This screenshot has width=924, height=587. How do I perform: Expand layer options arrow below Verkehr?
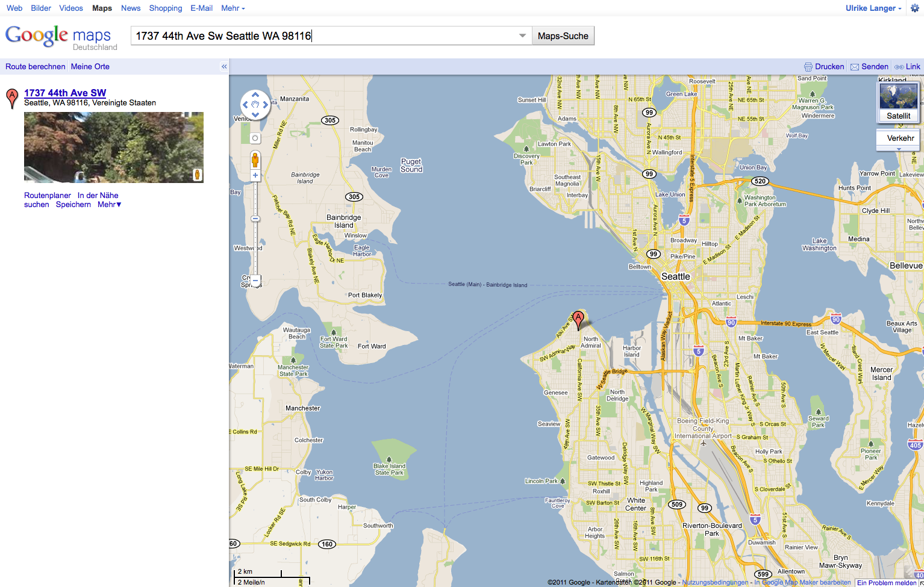click(x=899, y=149)
